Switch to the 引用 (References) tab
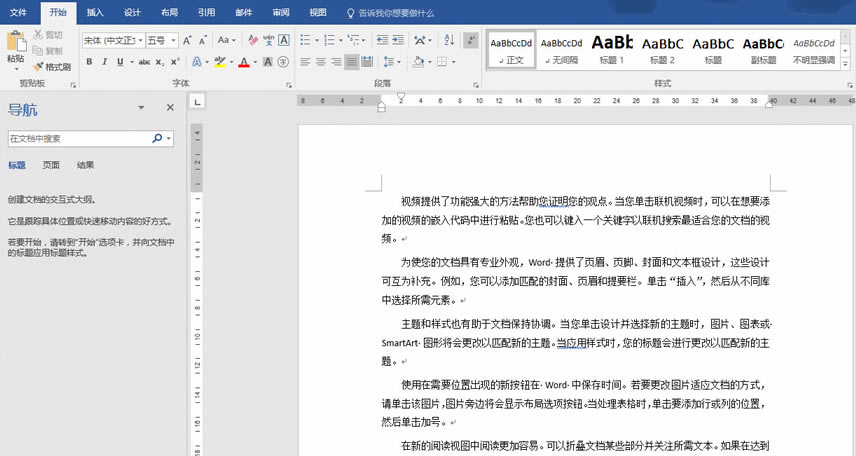Image resolution: width=856 pixels, height=456 pixels. [x=206, y=12]
